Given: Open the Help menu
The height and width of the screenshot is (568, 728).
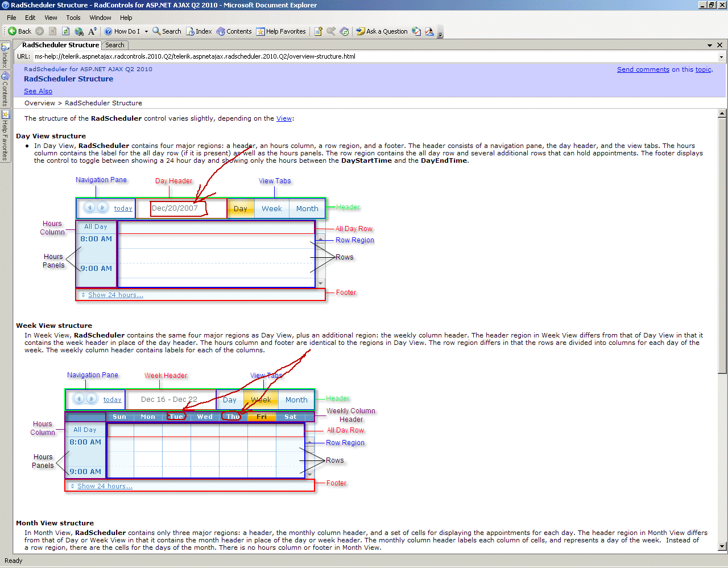Looking at the screenshot, I should click(126, 18).
